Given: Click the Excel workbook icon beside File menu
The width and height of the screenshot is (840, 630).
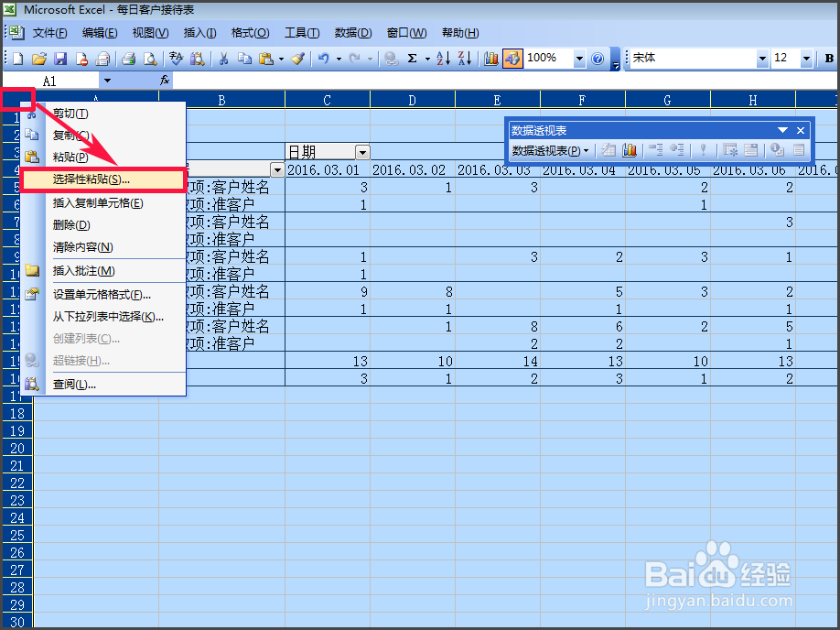Looking at the screenshot, I should coord(16,33).
